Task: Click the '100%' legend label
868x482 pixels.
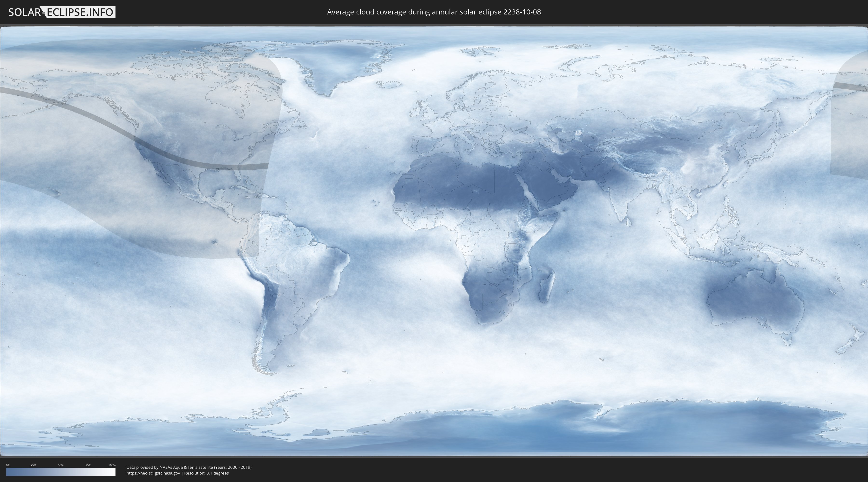Action: pyautogui.click(x=112, y=465)
